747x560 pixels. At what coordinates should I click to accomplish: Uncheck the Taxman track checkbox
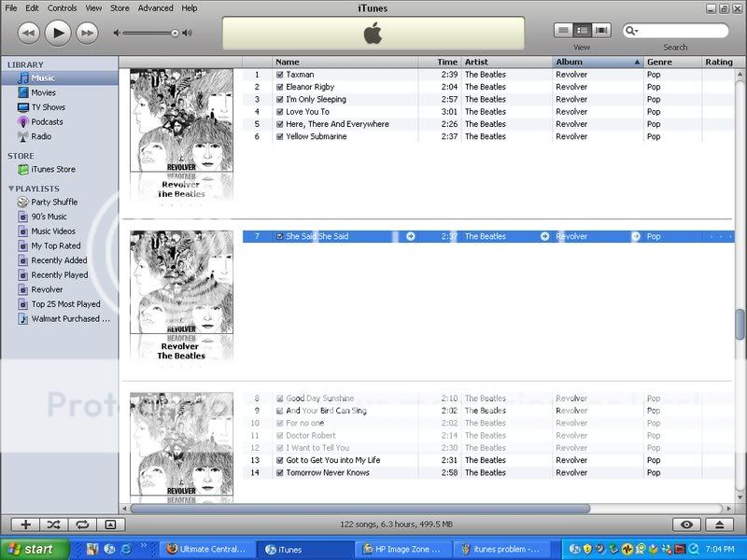click(x=279, y=75)
